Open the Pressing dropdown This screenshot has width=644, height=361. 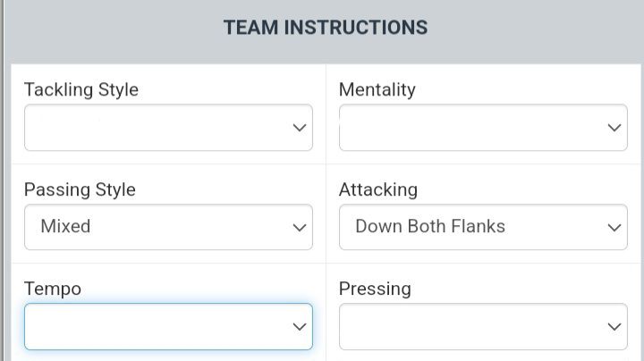483,326
